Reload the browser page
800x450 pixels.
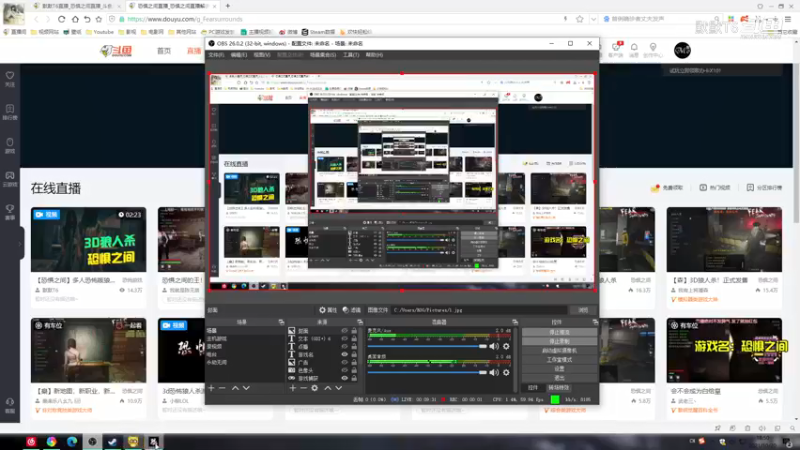point(61,19)
